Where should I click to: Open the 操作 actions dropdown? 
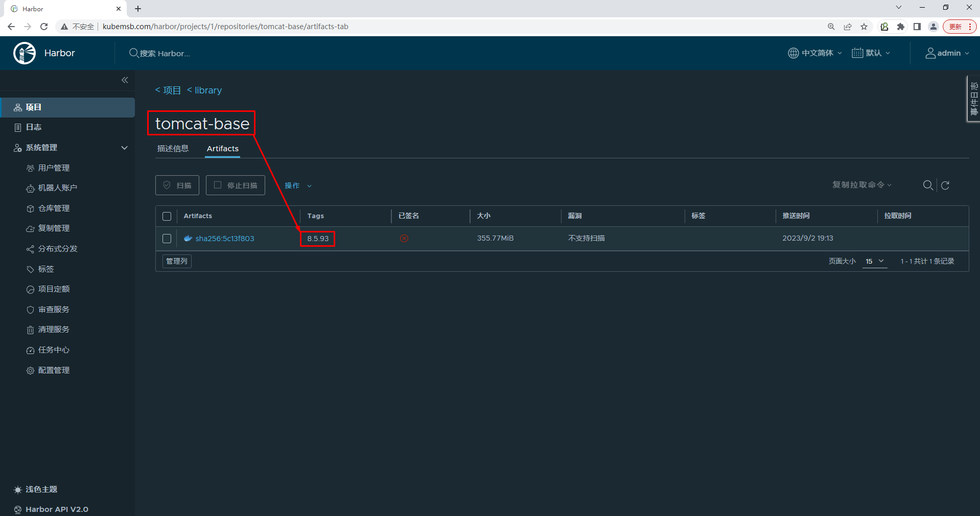pyautogui.click(x=298, y=185)
